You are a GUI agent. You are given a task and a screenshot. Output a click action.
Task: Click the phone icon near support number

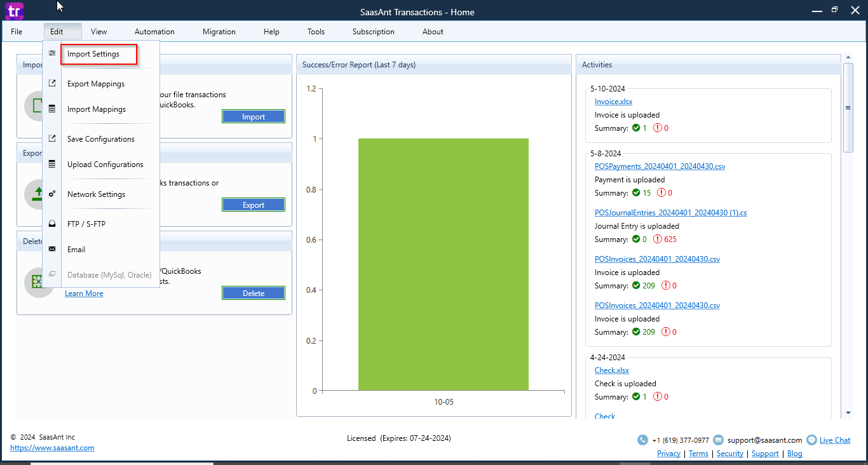click(x=642, y=440)
